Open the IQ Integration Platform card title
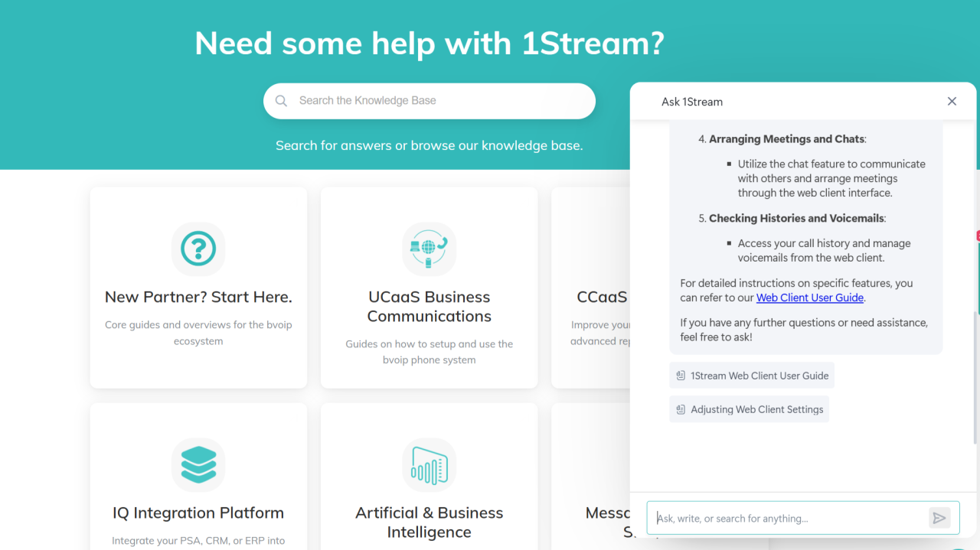The image size is (980, 550). pos(198,513)
